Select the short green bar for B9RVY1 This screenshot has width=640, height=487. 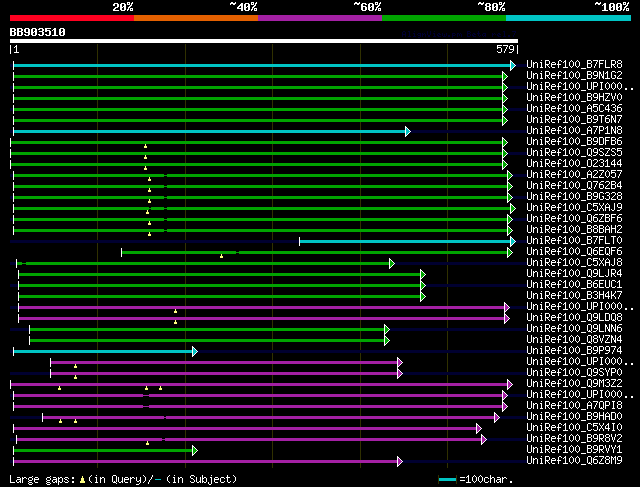point(103,451)
